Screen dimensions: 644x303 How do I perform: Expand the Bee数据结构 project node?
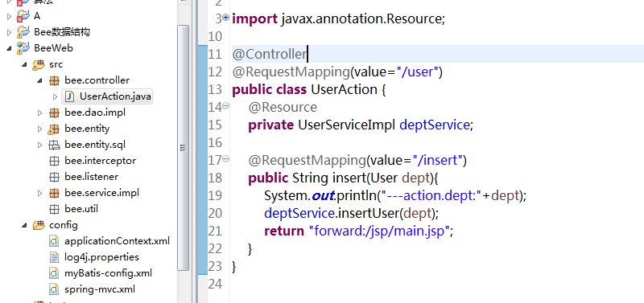pyautogui.click(x=9, y=32)
